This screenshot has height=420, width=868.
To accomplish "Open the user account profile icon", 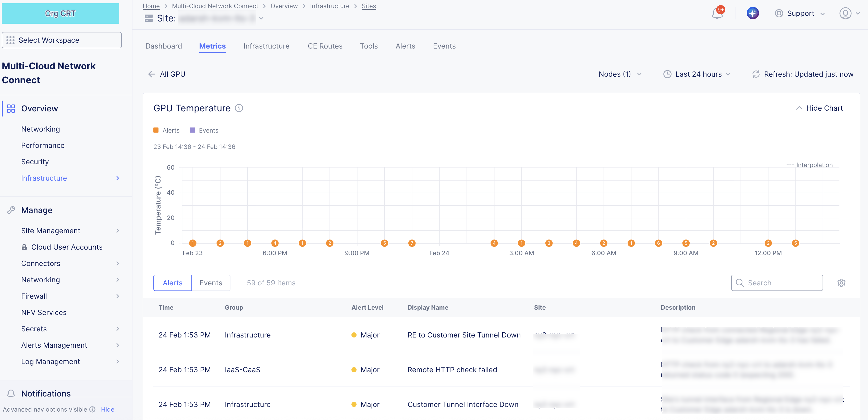I will tap(845, 14).
